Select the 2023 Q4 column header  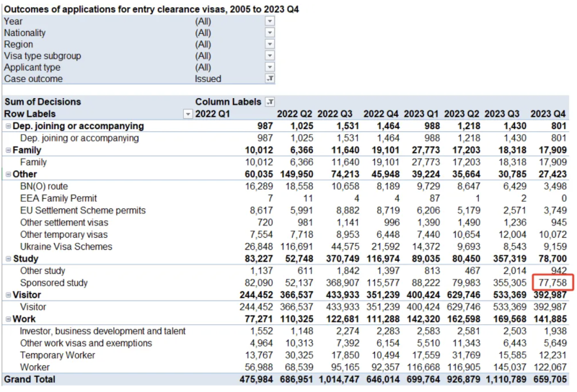[548, 114]
